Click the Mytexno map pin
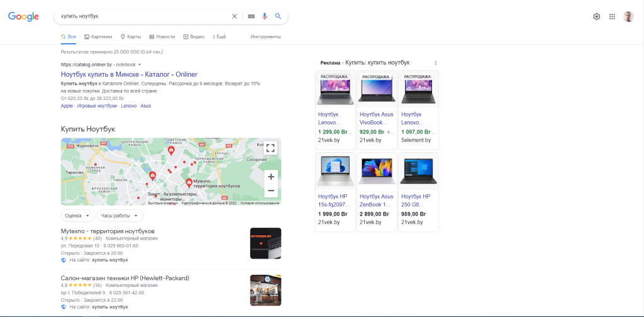The image size is (644, 317). (189, 183)
